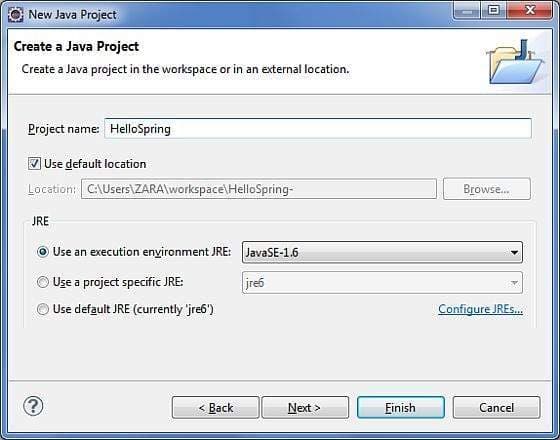Cancel the project creation

coord(496,407)
